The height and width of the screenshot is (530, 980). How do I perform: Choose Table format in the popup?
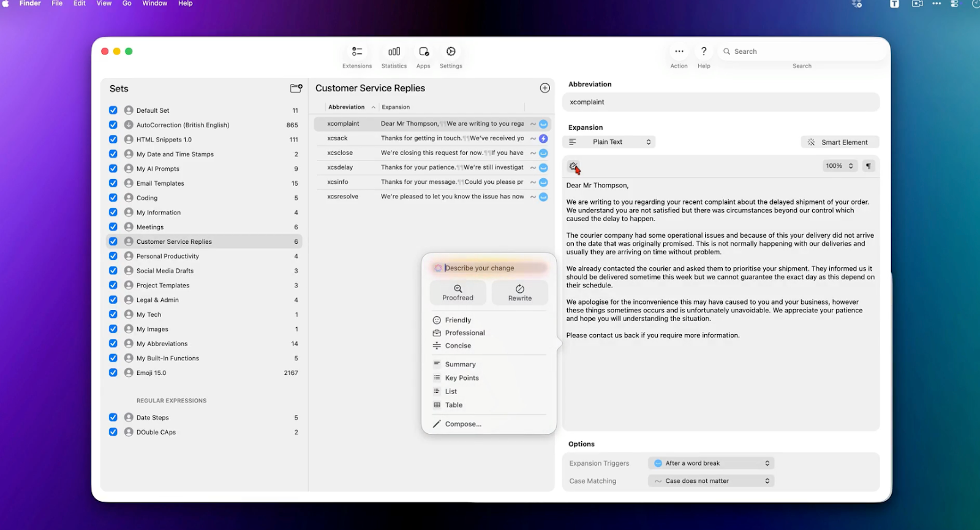point(454,405)
